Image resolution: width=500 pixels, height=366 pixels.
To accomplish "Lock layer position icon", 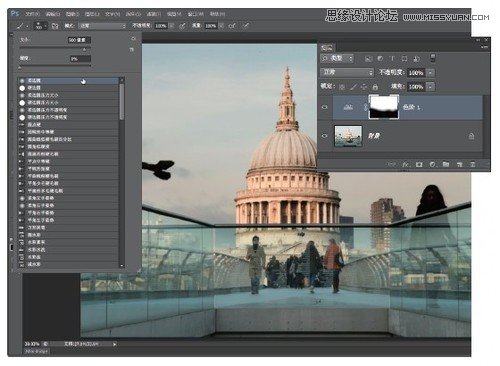I will [364, 87].
